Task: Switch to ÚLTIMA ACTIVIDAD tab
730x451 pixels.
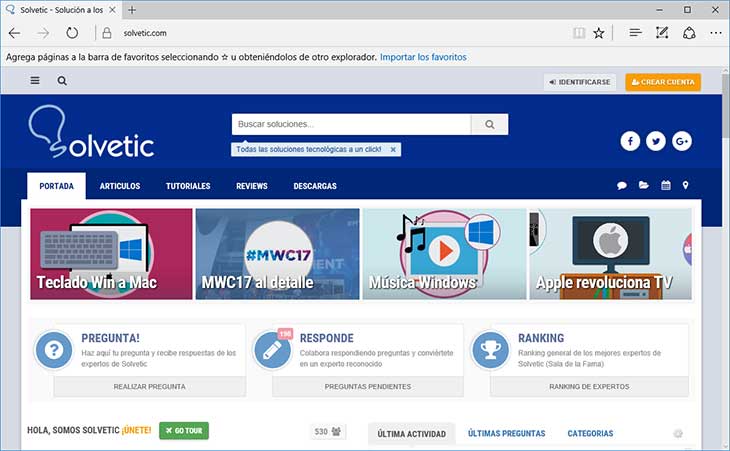Action: [x=412, y=434]
